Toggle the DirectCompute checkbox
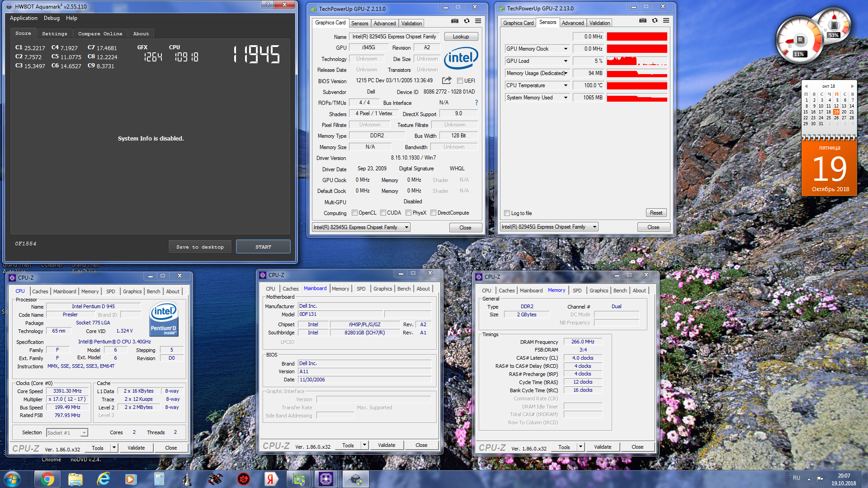Image resolution: width=868 pixels, height=488 pixels. (433, 213)
